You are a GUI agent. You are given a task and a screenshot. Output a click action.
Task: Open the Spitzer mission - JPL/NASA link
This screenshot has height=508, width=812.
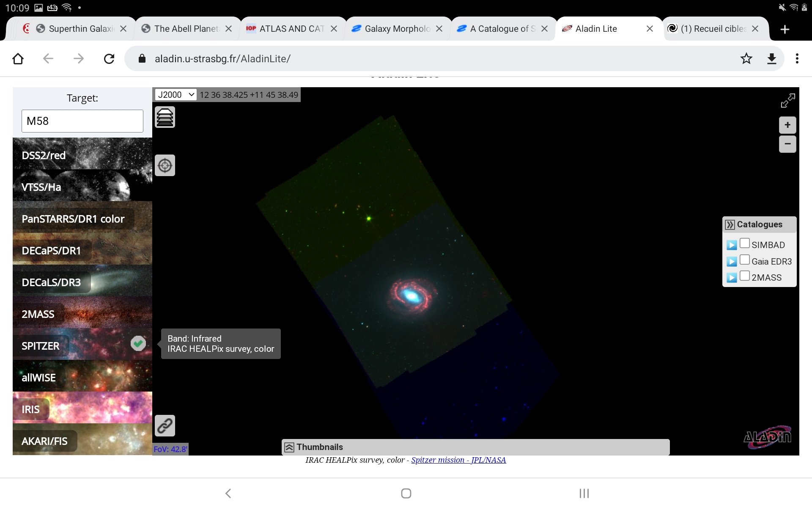point(458,460)
